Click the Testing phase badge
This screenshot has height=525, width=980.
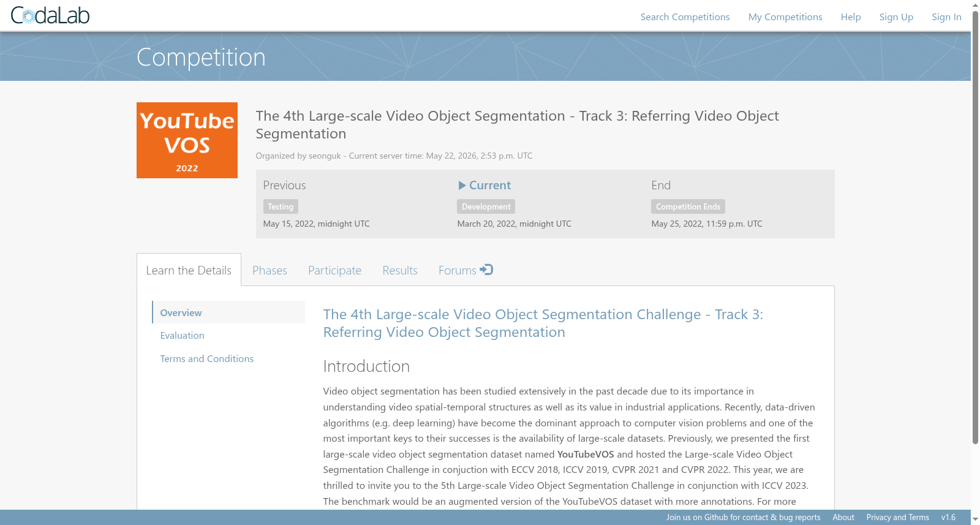tap(281, 206)
